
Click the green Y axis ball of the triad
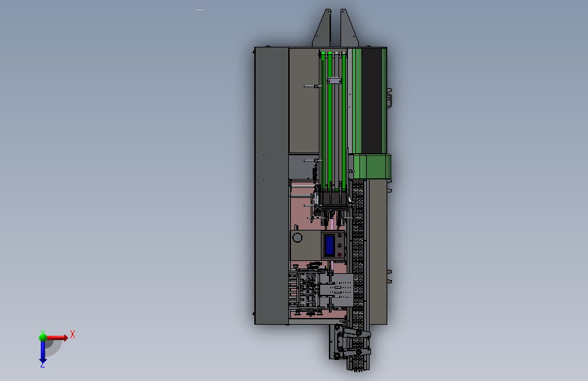pos(43,337)
